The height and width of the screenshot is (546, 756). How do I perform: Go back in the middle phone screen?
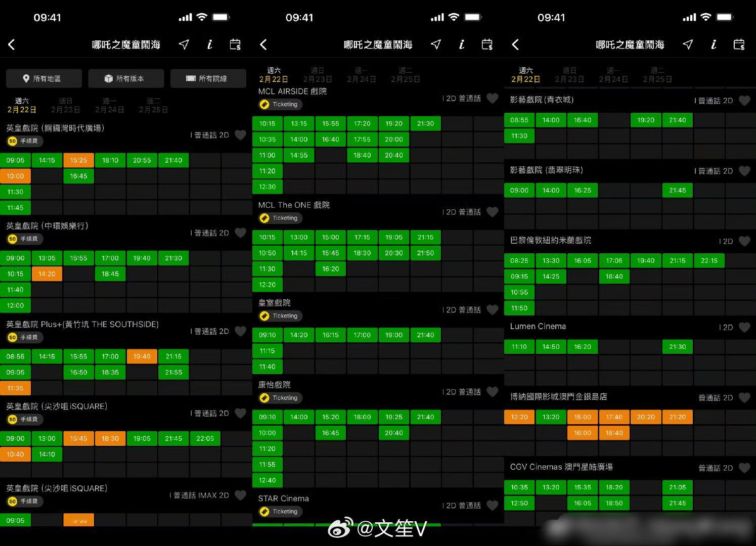click(x=263, y=44)
